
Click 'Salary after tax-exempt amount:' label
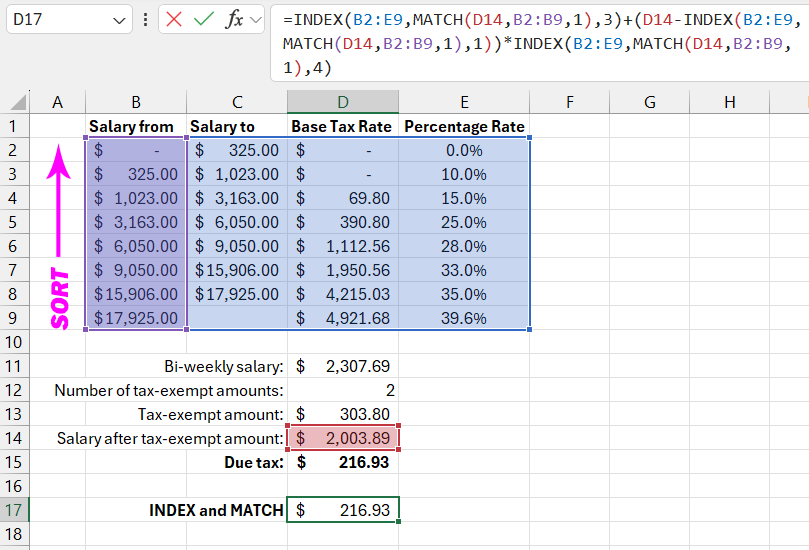(170, 439)
